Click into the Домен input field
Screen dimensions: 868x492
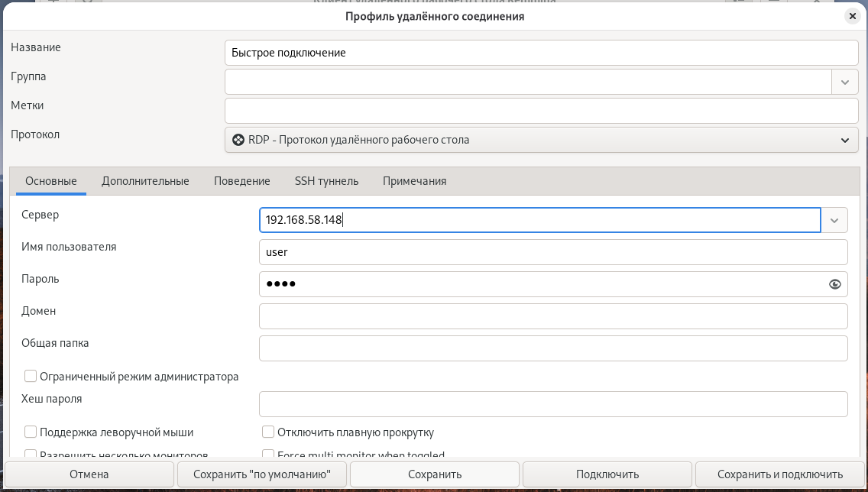click(553, 316)
